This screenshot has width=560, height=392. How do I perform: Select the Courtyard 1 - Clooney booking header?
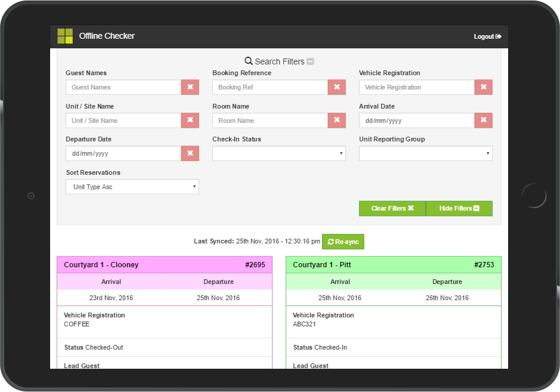pos(165,265)
